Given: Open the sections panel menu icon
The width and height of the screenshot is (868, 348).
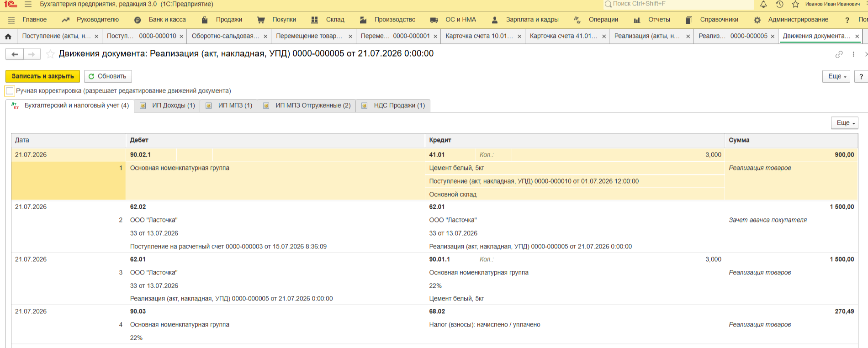Looking at the screenshot, I should (11, 20).
